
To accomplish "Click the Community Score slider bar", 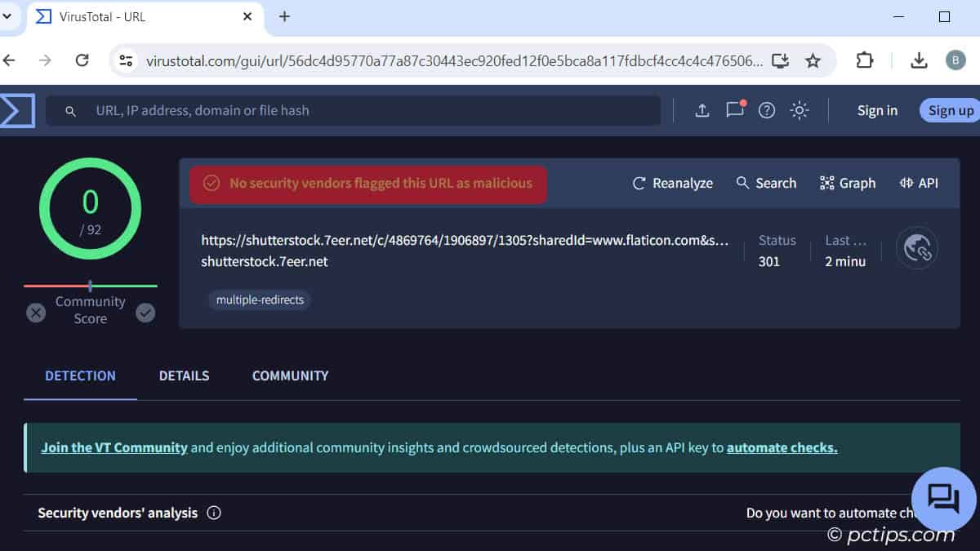I will coord(90,286).
